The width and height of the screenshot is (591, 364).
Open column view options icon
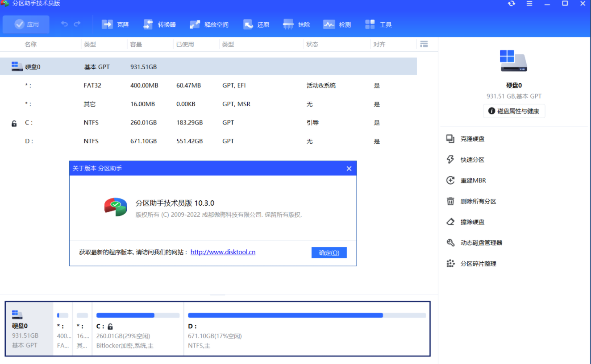tap(424, 44)
